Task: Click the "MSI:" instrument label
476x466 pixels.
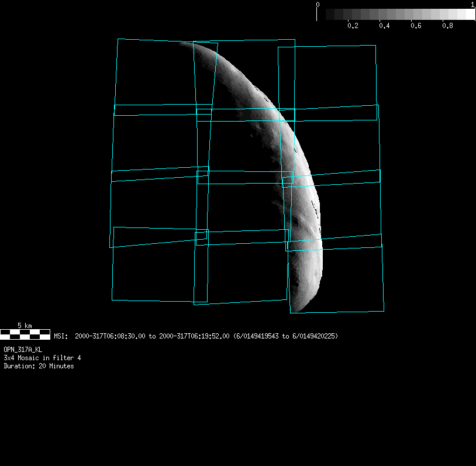Action: click(x=61, y=336)
